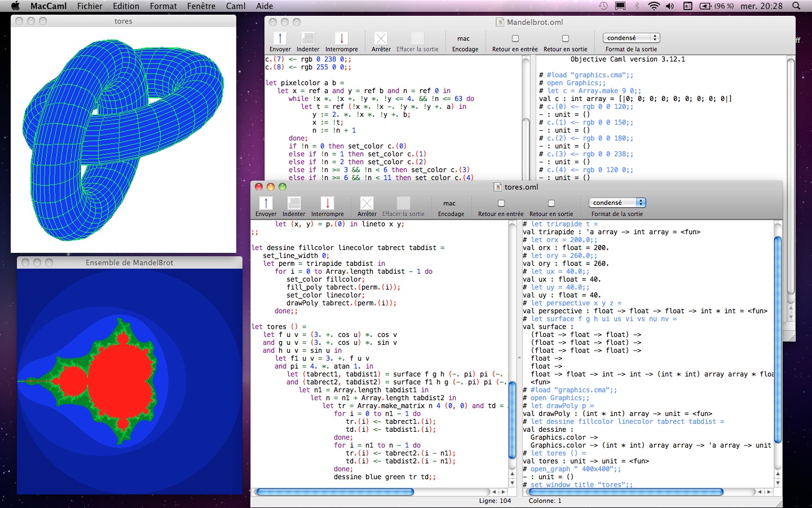
Task: Click Ensemble de MandelBrot window title bar
Action: pyautogui.click(x=129, y=262)
